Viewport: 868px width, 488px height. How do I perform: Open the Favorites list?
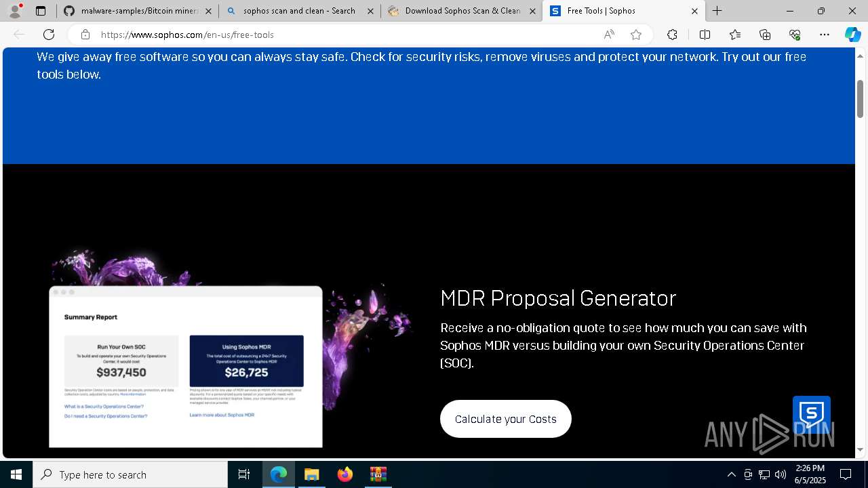click(735, 35)
